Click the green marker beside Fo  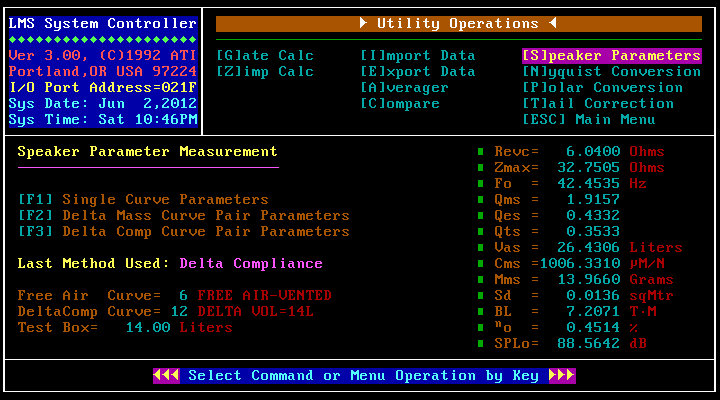pyautogui.click(x=480, y=184)
